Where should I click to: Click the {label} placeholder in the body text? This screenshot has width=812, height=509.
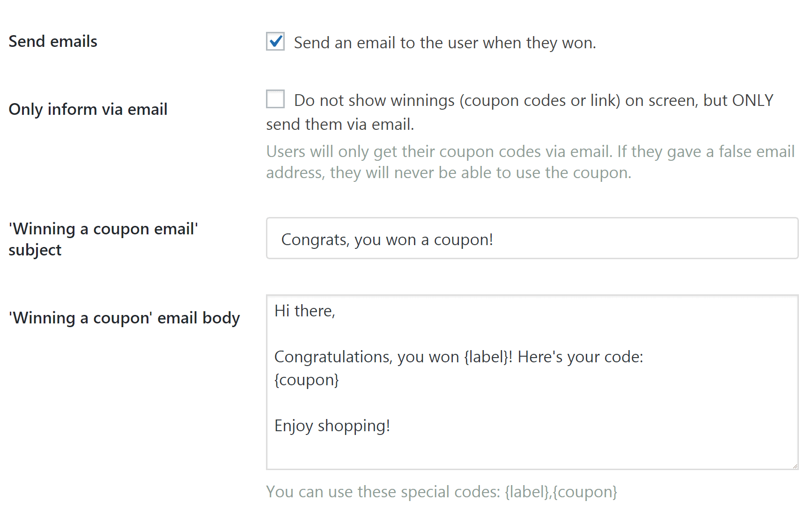tap(486, 357)
